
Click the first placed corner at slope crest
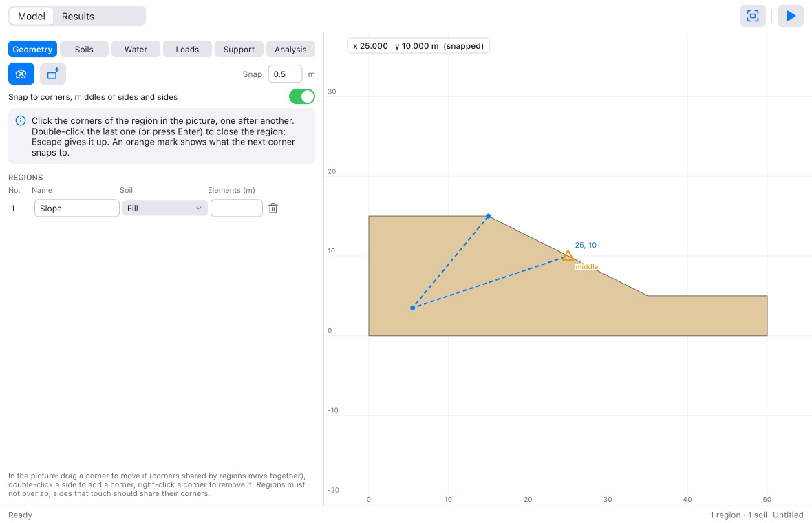point(489,217)
